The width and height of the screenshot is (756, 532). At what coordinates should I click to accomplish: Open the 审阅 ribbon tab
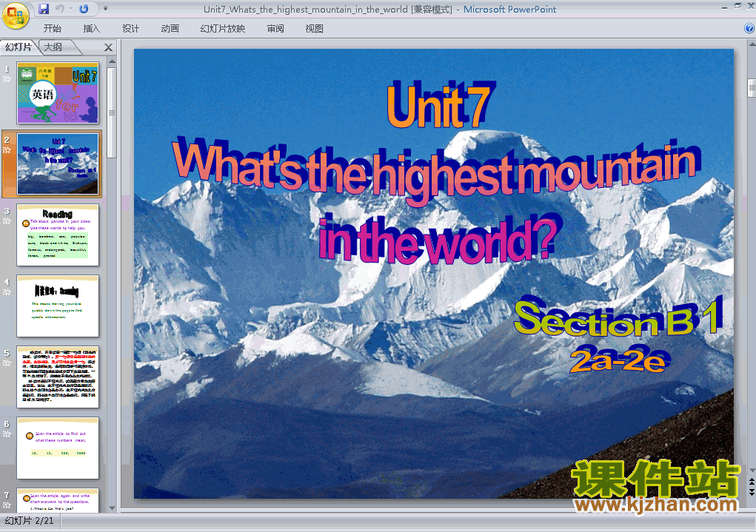(275, 28)
